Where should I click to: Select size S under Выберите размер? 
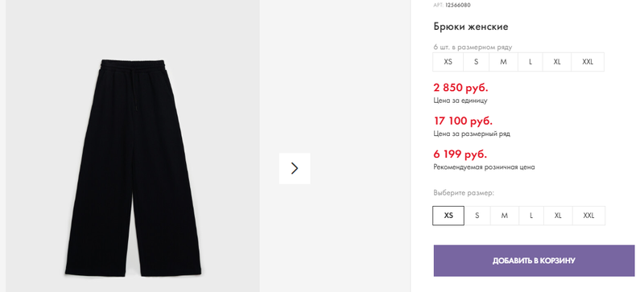(x=477, y=216)
